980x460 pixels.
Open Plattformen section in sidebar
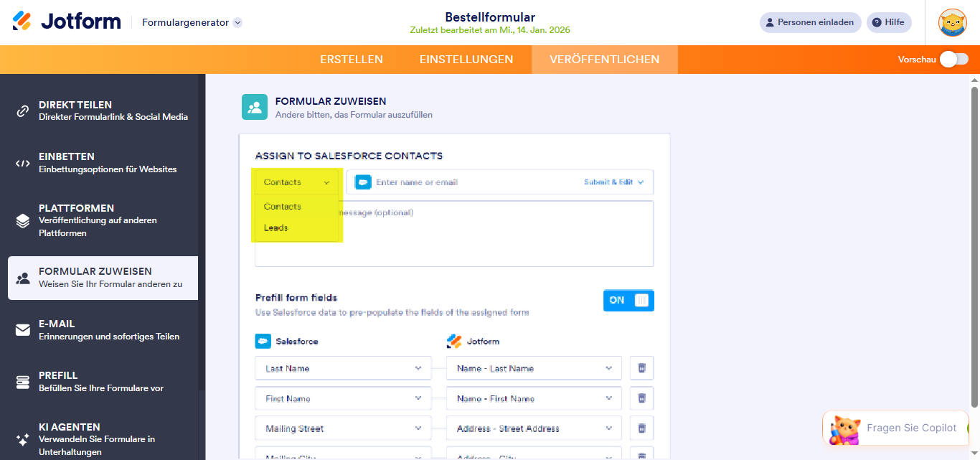coord(103,220)
